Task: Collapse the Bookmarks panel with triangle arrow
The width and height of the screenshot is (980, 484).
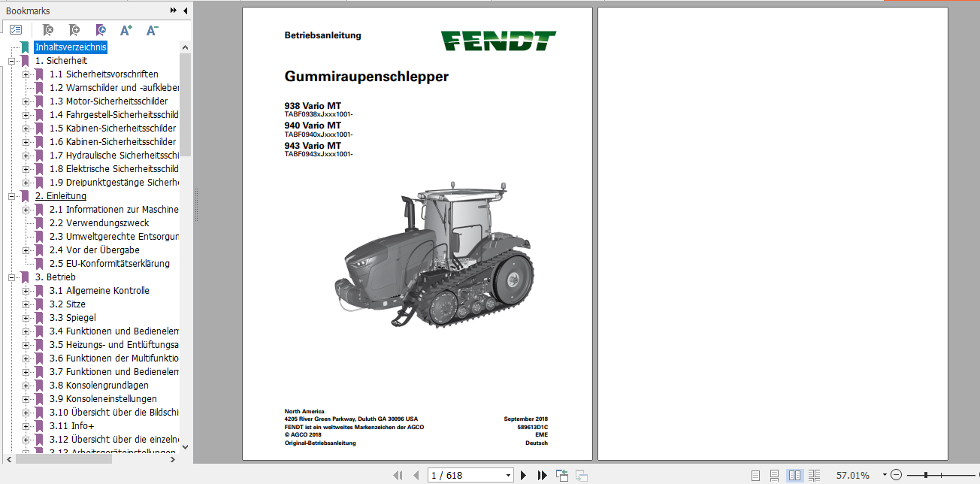Action: coord(185,11)
